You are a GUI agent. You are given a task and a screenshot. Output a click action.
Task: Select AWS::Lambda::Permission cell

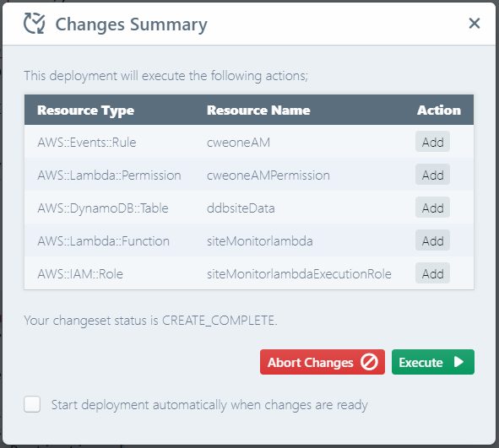[x=109, y=175]
